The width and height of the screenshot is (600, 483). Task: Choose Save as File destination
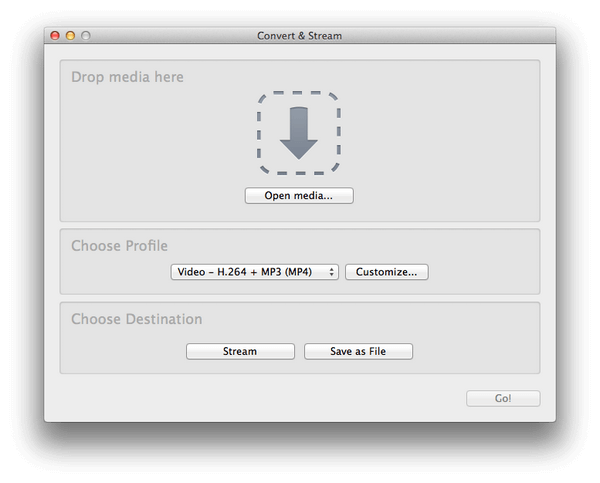(358, 351)
